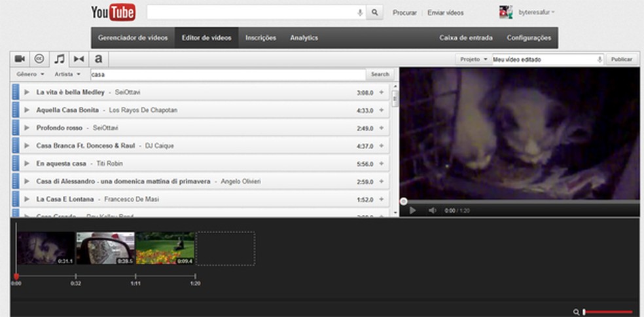The width and height of the screenshot is (644, 317).
Task: Click the timeline zoom magnifier icon
Action: pos(577,312)
